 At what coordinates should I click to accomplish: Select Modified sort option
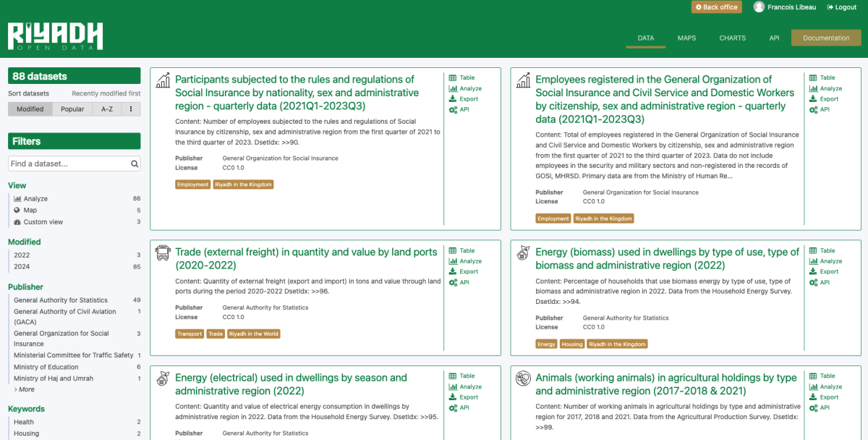[x=30, y=109]
